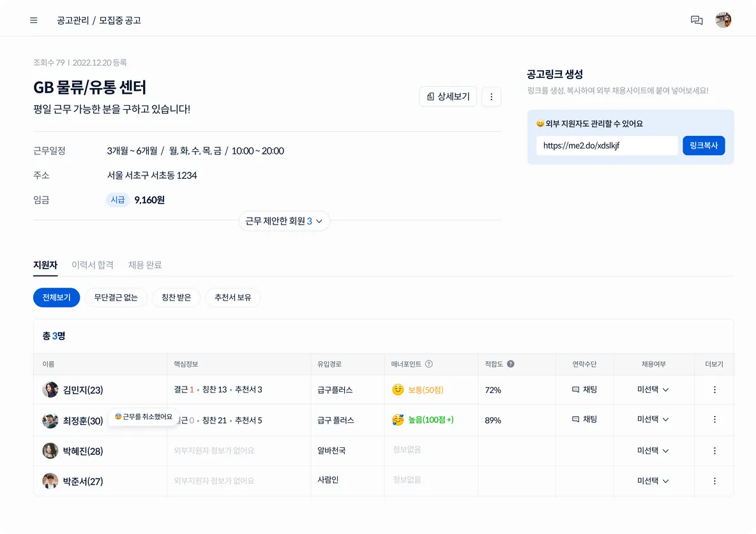This screenshot has height=534, width=756.
Task: Click the https://me2.do/xdslkjf link field
Action: [607, 145]
